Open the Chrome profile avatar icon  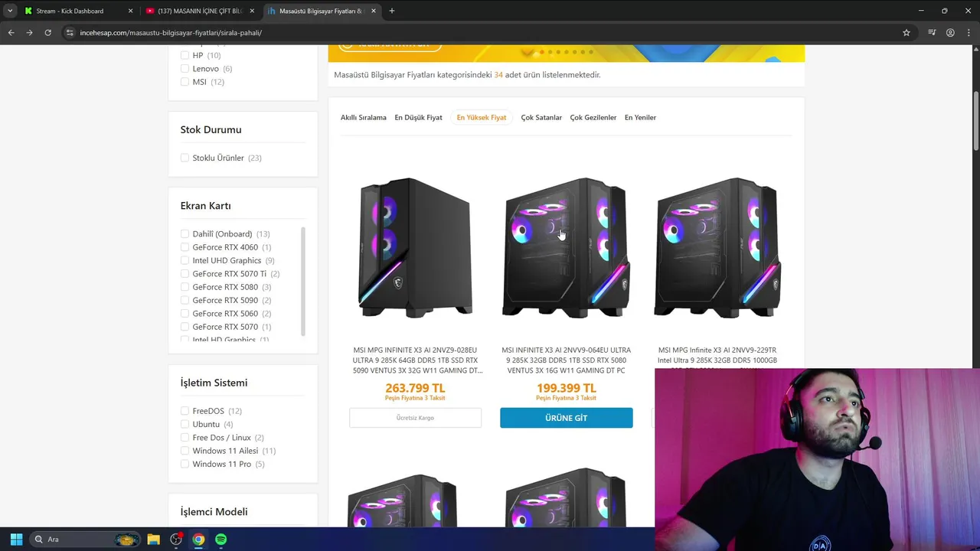point(950,33)
